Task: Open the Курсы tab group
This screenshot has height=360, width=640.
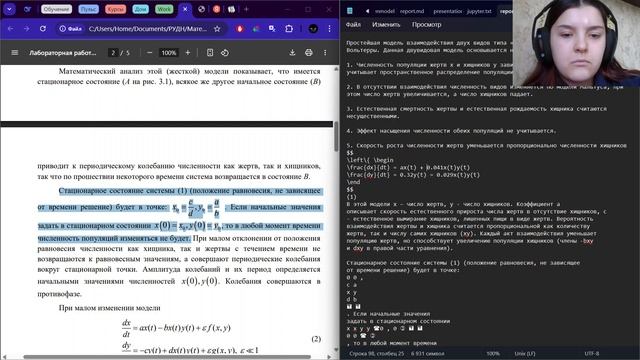Action: 116,9
